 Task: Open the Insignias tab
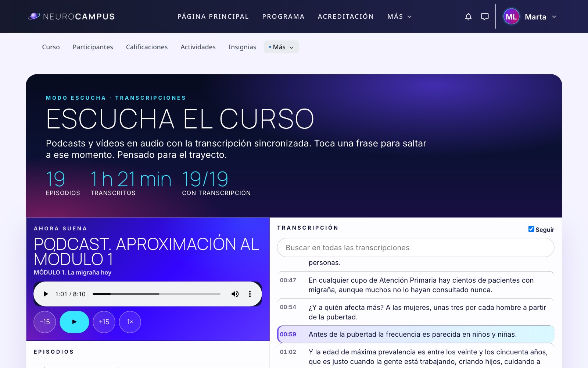[242, 47]
